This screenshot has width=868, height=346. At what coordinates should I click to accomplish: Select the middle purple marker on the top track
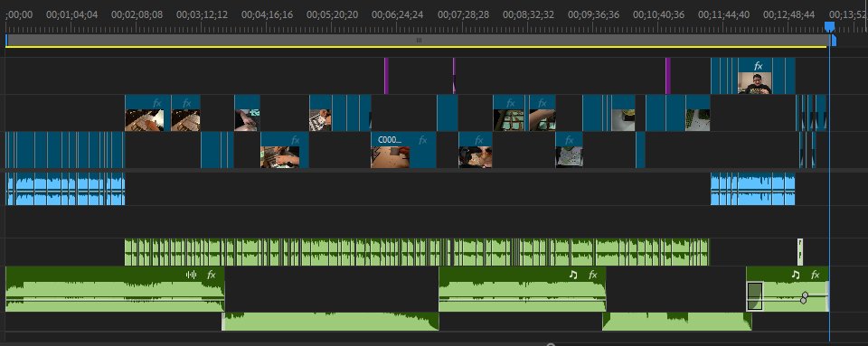454,76
